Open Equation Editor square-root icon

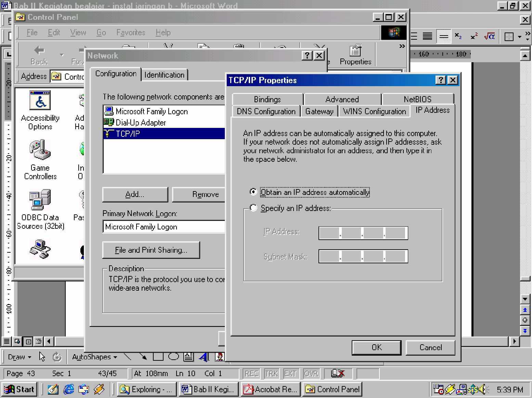pos(490,36)
